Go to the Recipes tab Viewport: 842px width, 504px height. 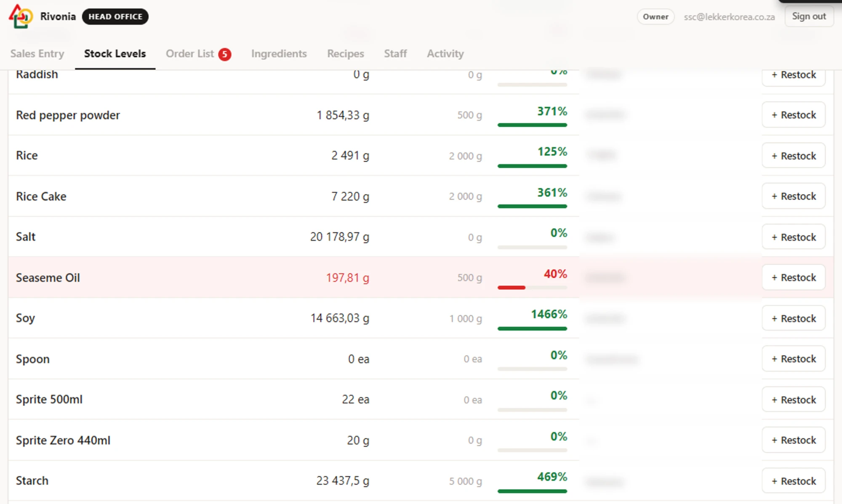[346, 54]
